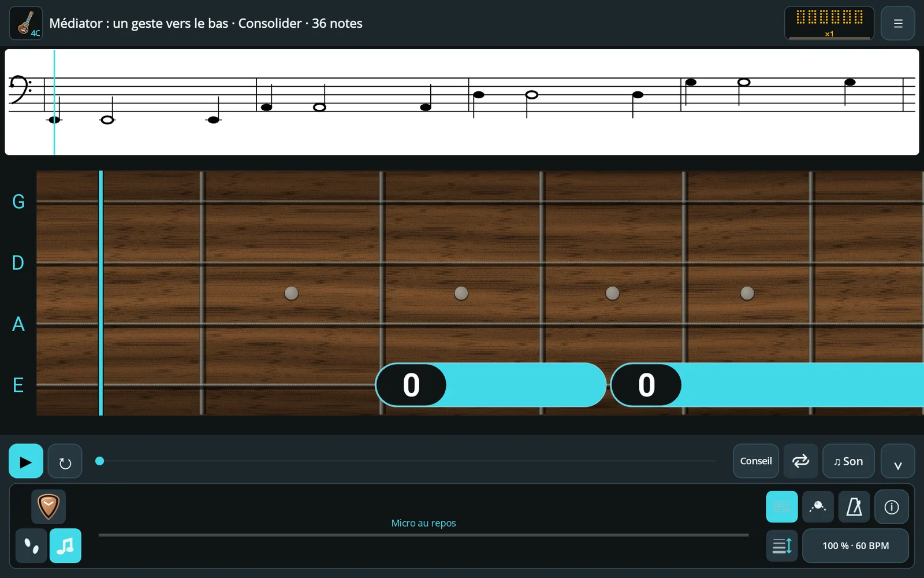
Task: Click the microphone input level bar
Action: [423, 535]
